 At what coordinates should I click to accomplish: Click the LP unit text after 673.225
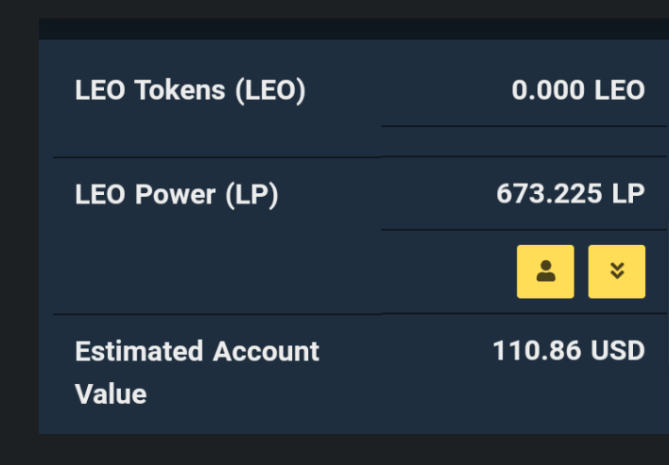628,194
